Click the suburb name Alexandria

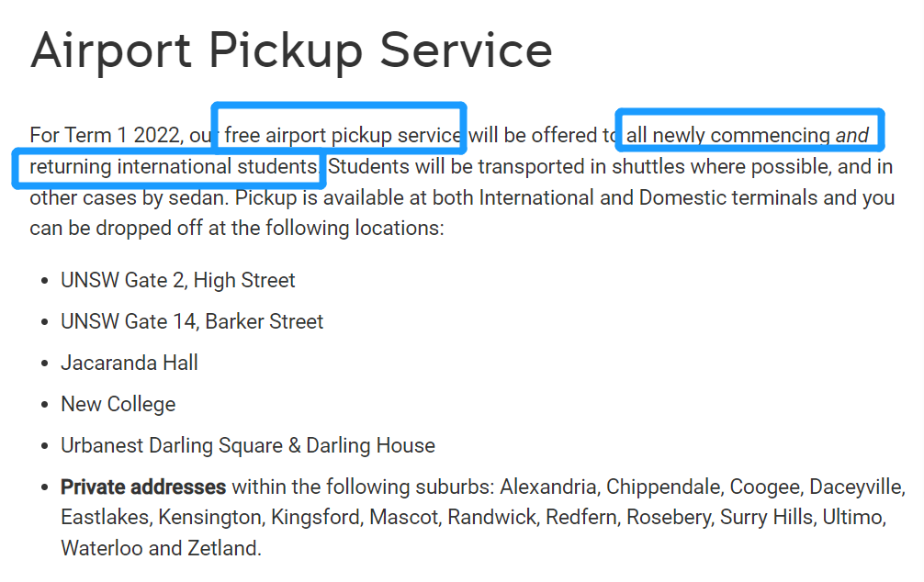click(548, 487)
